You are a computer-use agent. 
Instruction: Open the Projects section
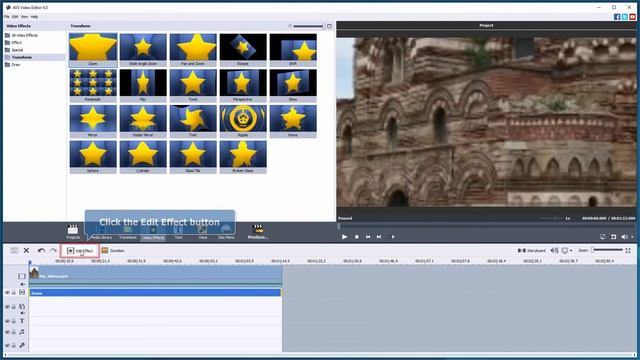(73, 231)
